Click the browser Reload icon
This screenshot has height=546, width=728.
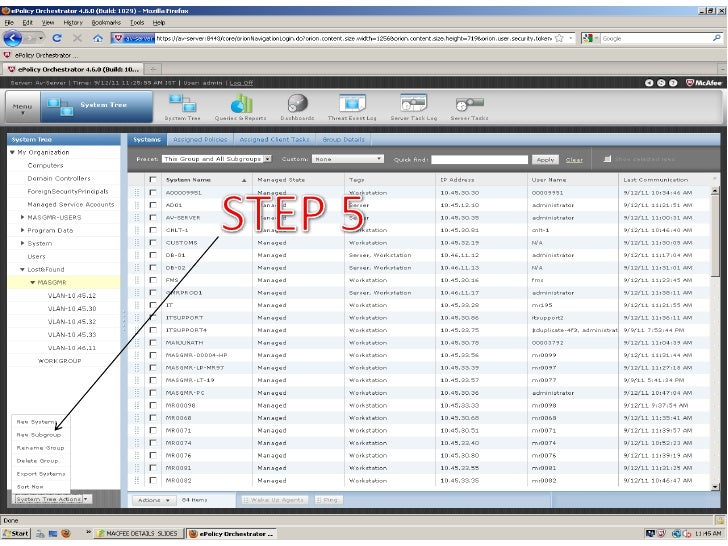(x=57, y=39)
